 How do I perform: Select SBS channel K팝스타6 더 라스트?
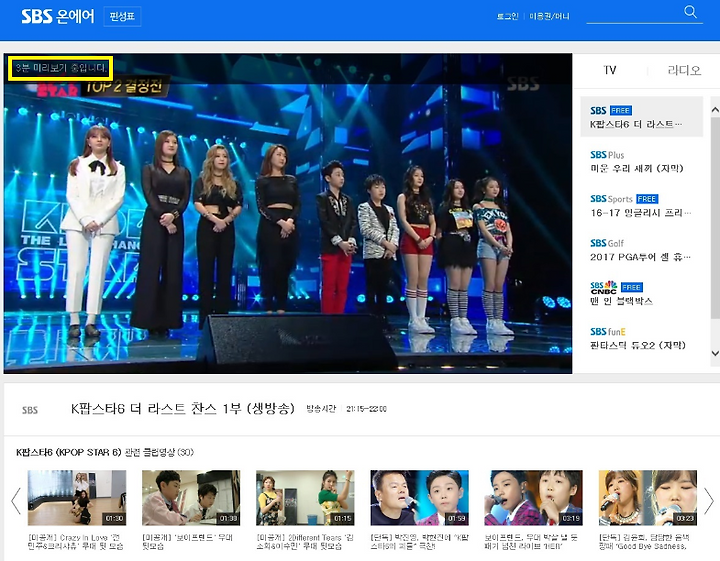click(641, 117)
